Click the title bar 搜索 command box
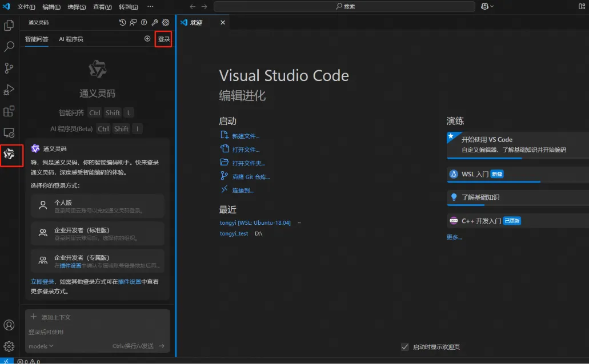The height and width of the screenshot is (364, 589). click(344, 6)
